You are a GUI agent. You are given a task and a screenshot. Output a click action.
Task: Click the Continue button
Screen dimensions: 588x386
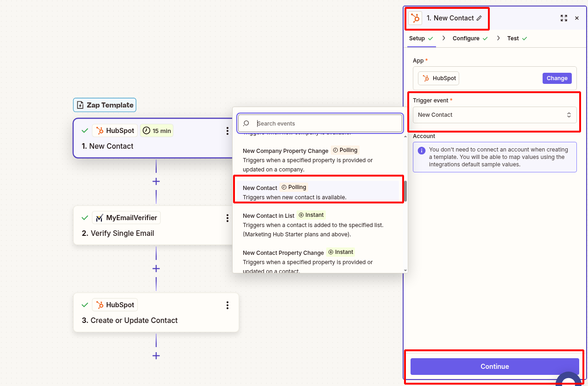click(x=494, y=366)
